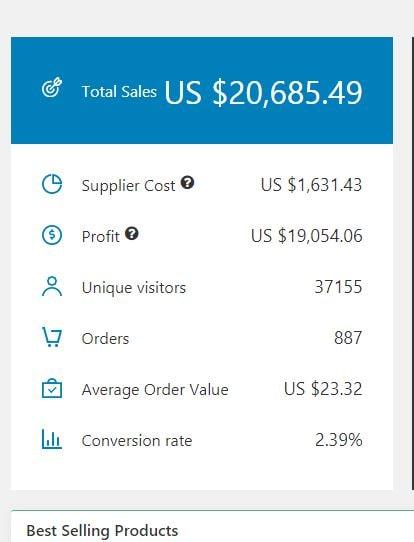
Task: Click the Average Order Value bag icon
Action: (x=52, y=389)
